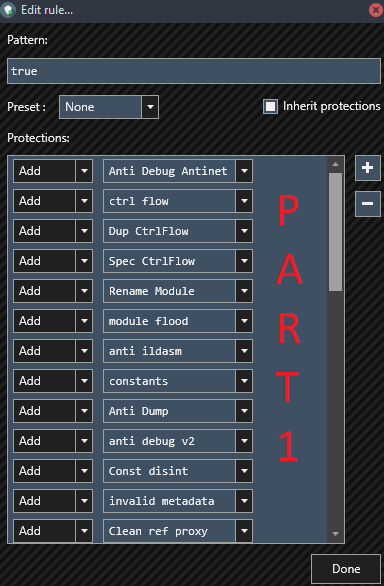
Task: Click the ConfuserEx shield icon in title bar
Action: tap(8, 10)
